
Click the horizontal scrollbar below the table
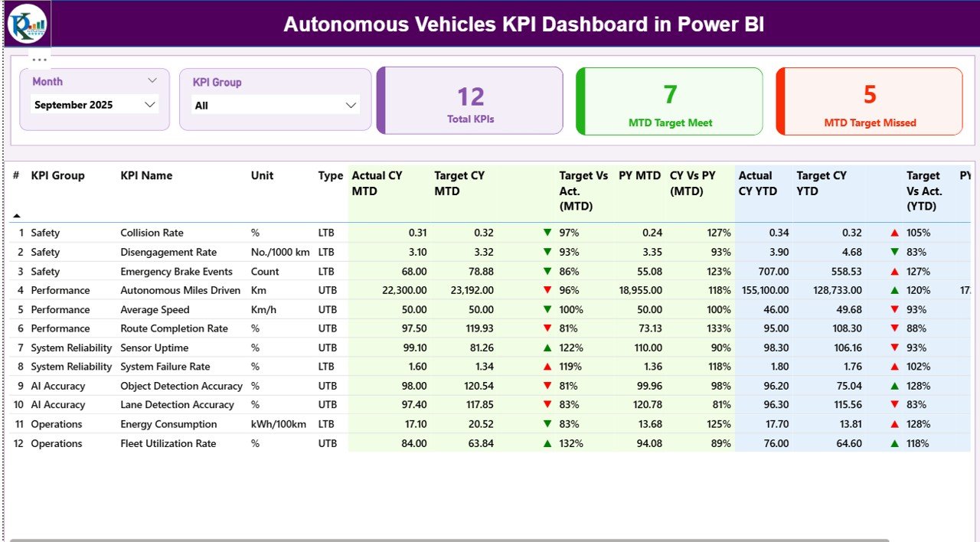(x=490, y=538)
